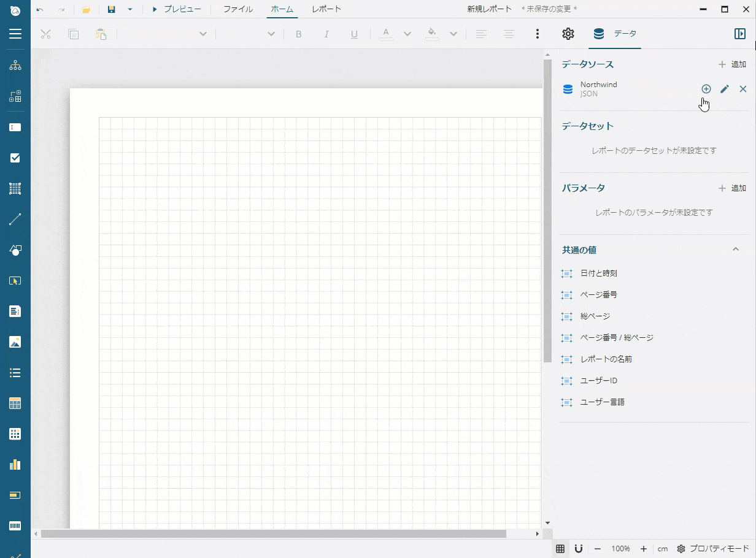This screenshot has height=558, width=756.
Task: Change the cm units setting
Action: pos(663,549)
